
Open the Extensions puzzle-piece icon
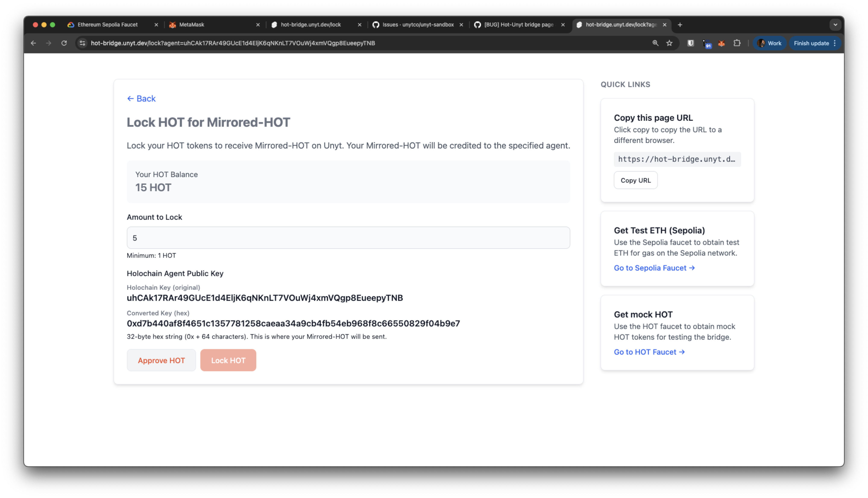737,43
